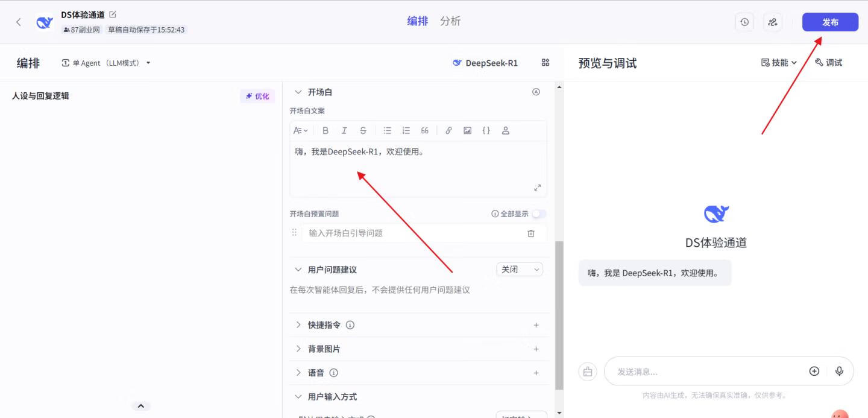Open the 单Agent LLM模式 dropdown

(105, 62)
